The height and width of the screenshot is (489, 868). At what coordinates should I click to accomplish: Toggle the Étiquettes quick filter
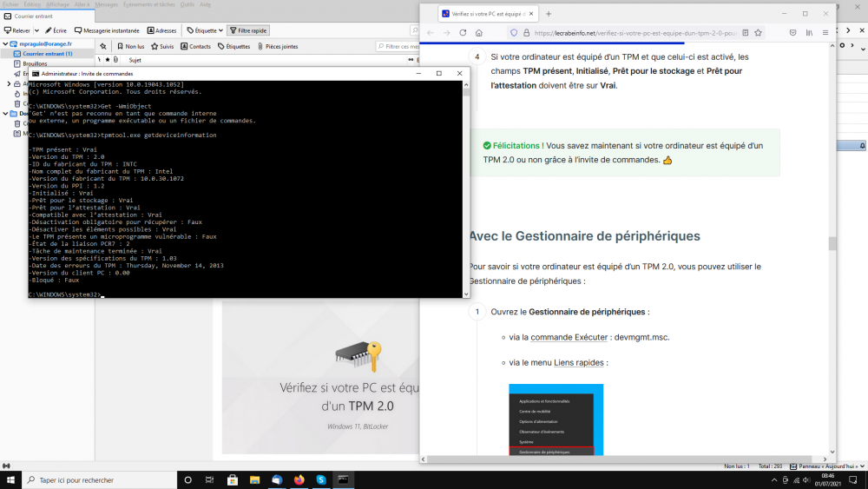pyautogui.click(x=233, y=47)
